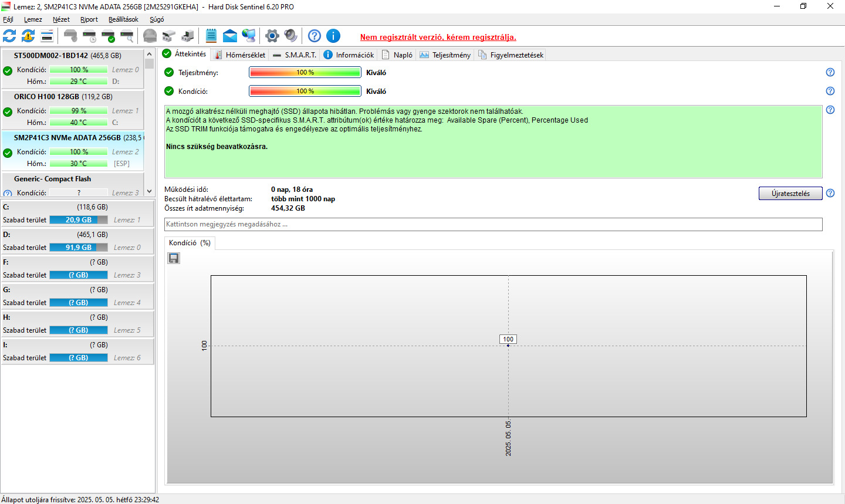
Task: Click the comment field 'Kattintson megjegyzés megadásához'
Action: [493, 224]
